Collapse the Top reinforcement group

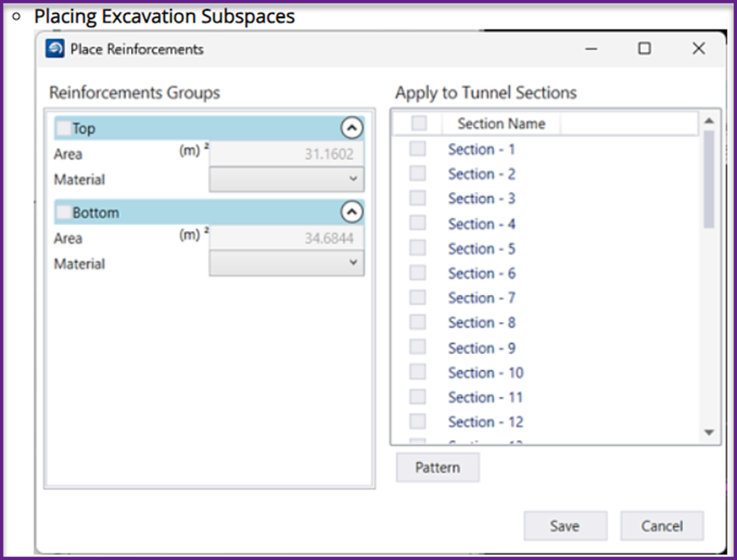tap(351, 128)
